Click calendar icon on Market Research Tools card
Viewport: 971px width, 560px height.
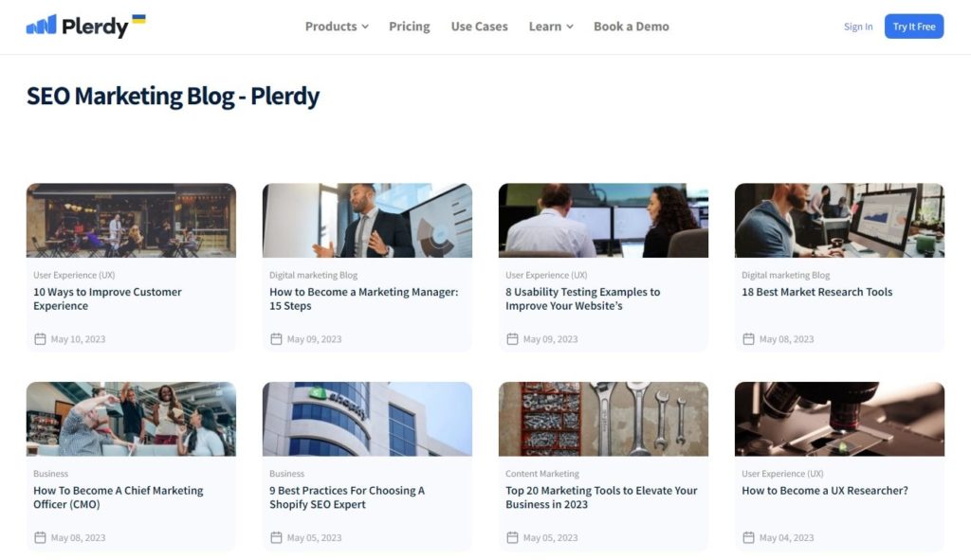click(748, 339)
